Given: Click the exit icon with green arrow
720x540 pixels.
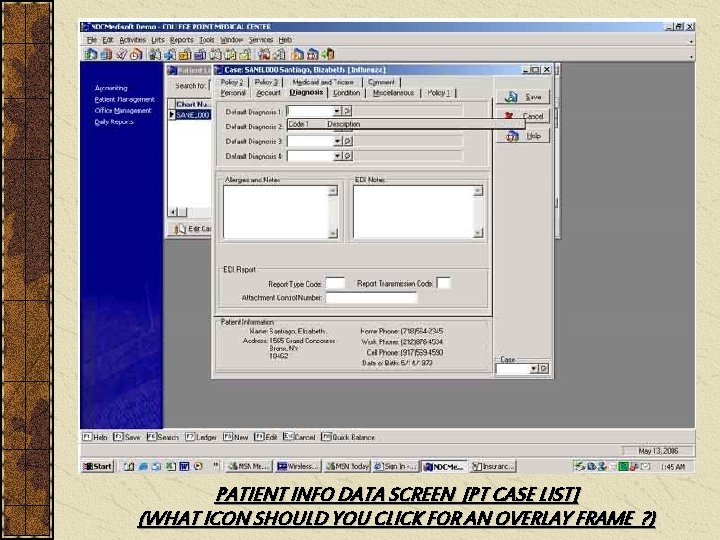Looking at the screenshot, I should click(328, 54).
